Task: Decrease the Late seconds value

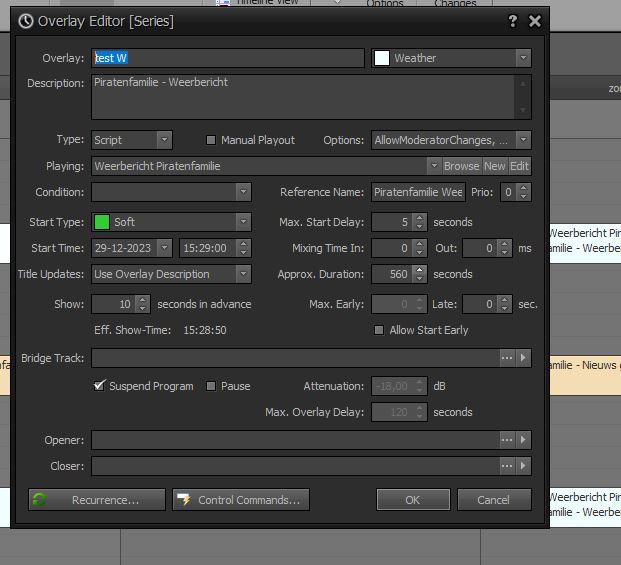Action: point(504,308)
